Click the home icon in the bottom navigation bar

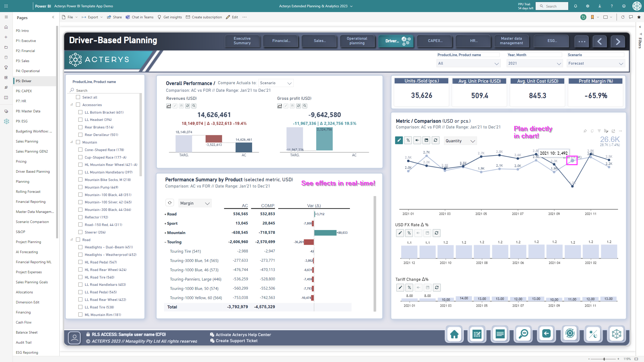click(454, 334)
